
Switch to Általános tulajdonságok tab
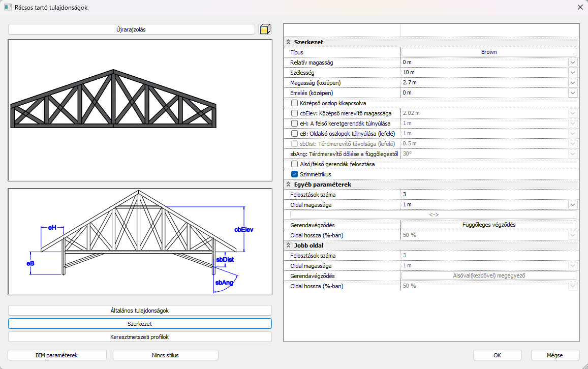140,310
